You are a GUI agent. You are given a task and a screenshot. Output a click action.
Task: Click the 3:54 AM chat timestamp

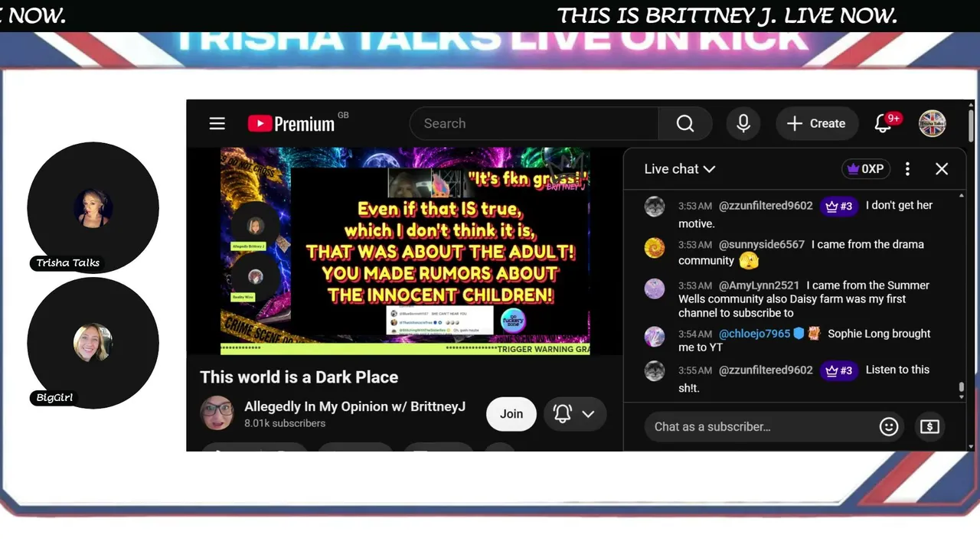(x=695, y=334)
